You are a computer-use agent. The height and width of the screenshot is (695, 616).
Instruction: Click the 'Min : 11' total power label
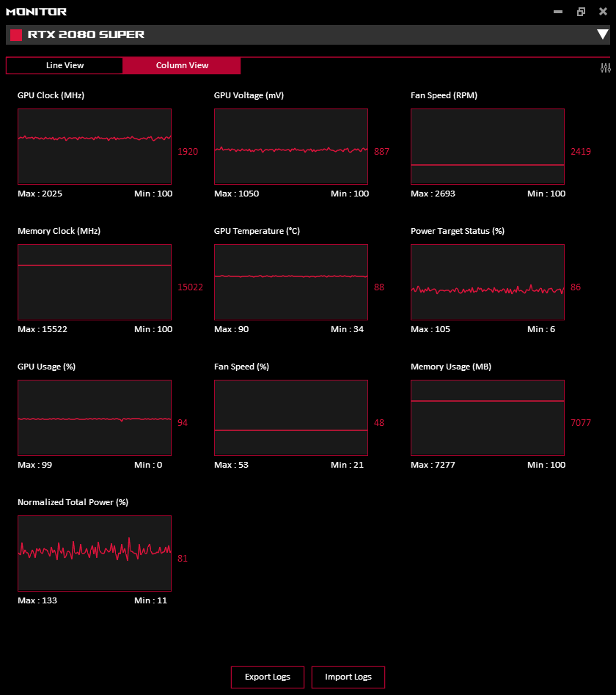(151, 600)
